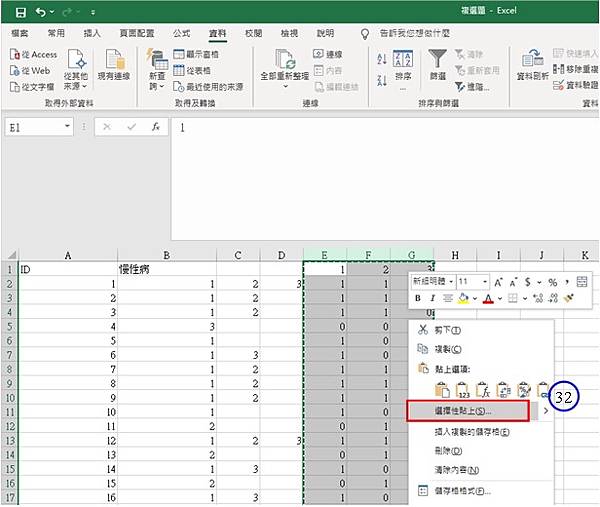Switch to the 檢視 (View) ribbon tab
The image size is (600, 507).
[289, 33]
